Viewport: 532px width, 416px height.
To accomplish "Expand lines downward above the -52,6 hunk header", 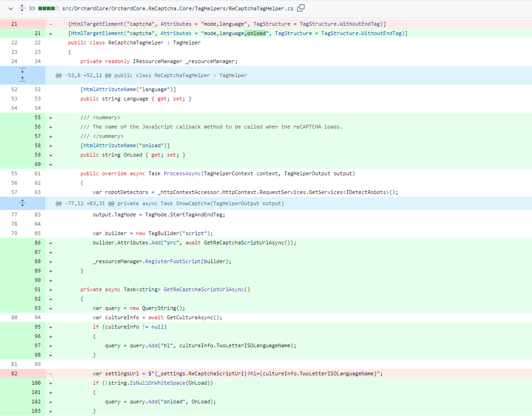I will tap(22, 71).
